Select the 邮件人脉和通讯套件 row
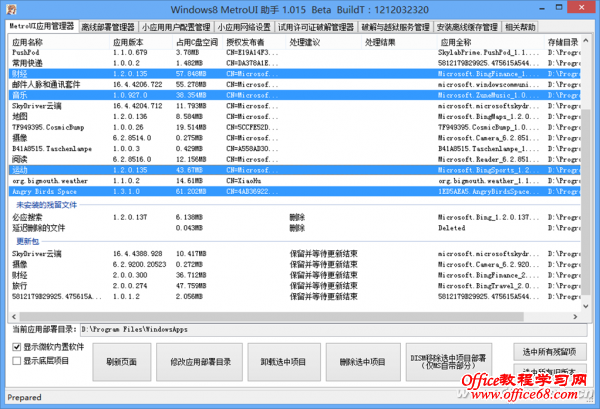The image size is (600, 409). [x=295, y=85]
